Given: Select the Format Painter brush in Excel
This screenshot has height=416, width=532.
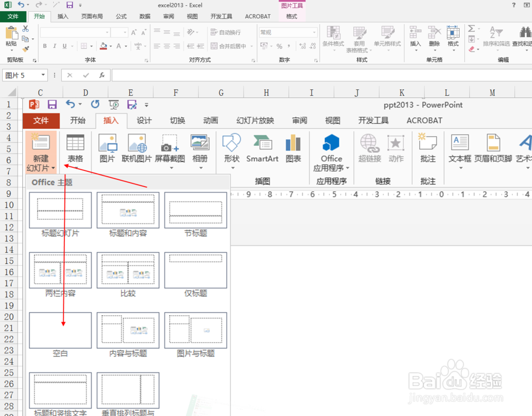Looking at the screenshot, I should 26,49.
